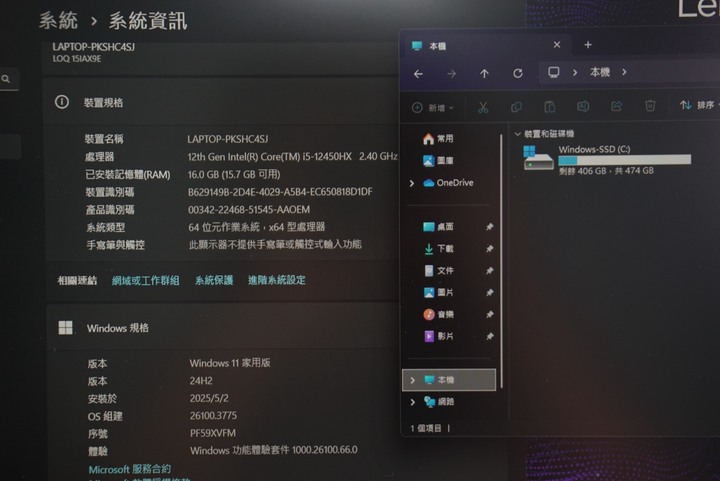720x481 pixels.
Task: Open 音樂 Music in the sidebar
Action: pyautogui.click(x=438, y=314)
